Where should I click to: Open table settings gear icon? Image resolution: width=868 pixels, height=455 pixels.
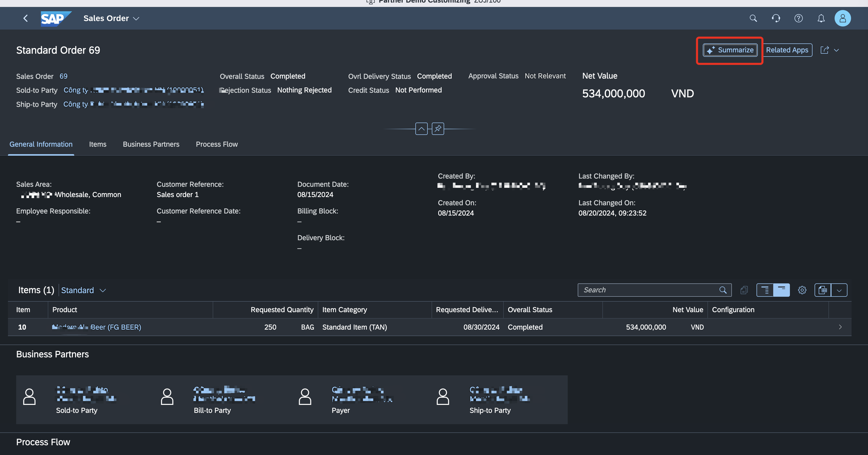pos(802,290)
